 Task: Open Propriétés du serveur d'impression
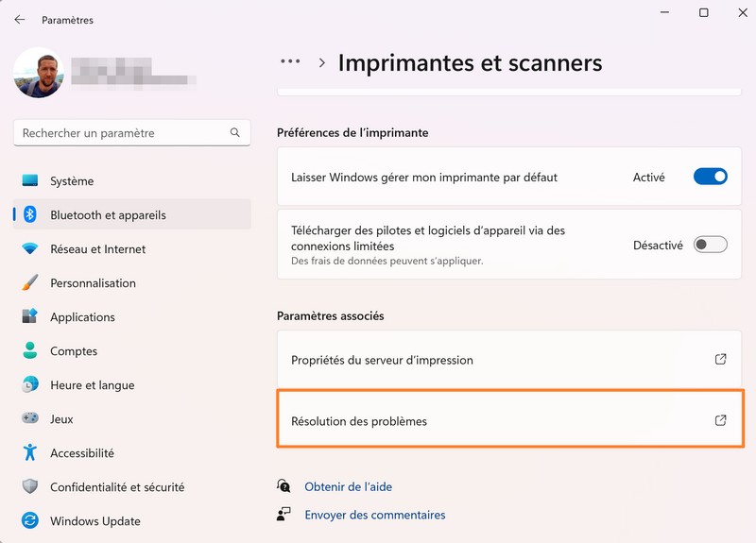click(x=382, y=360)
